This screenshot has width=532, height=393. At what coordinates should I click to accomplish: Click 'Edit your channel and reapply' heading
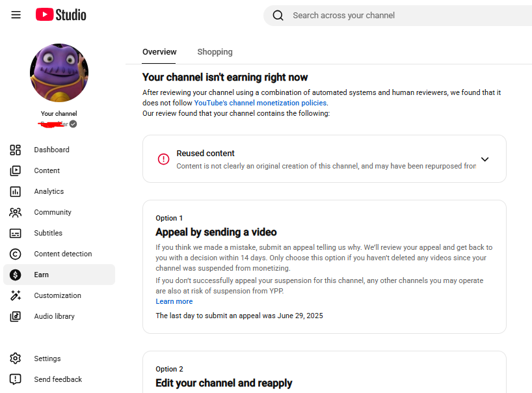click(x=224, y=383)
